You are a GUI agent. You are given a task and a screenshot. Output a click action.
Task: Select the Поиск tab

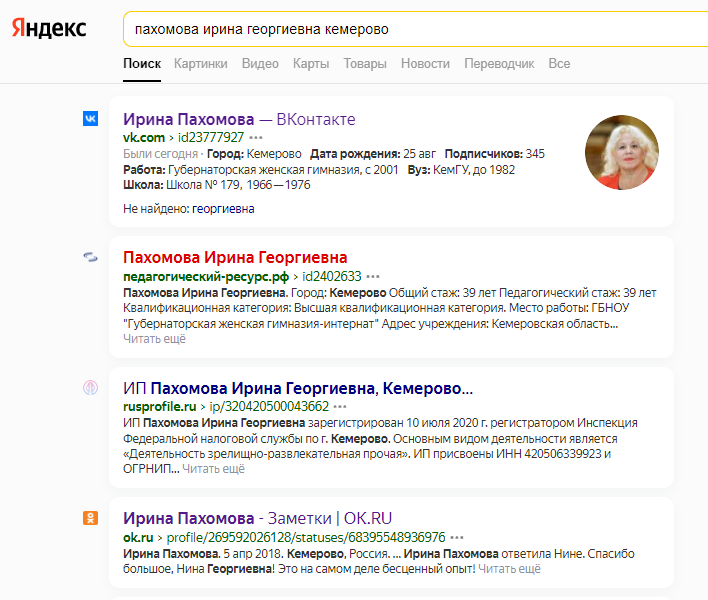click(x=142, y=64)
